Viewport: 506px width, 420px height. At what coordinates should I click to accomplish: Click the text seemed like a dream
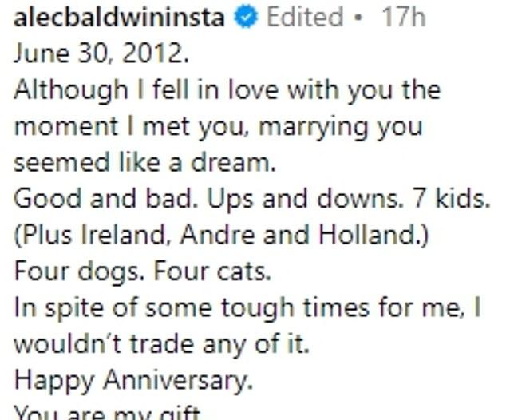(x=145, y=162)
